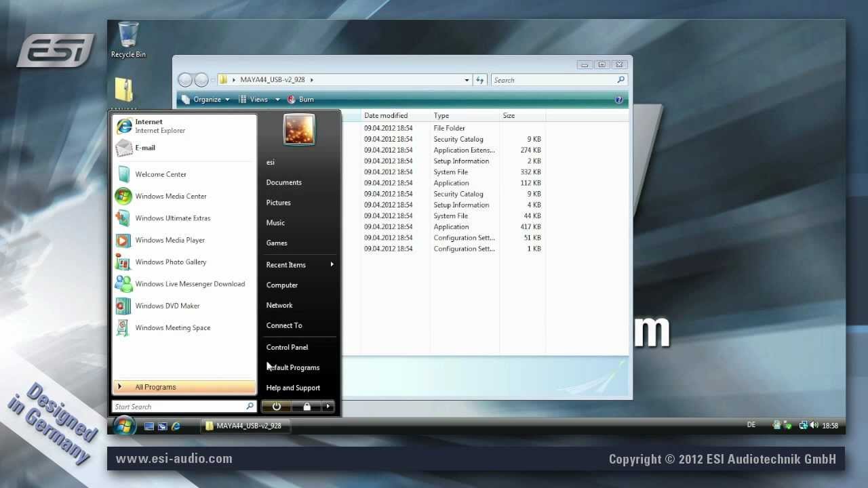Click the 18:58 clock in the taskbar
Viewport: 868px width, 488px height.
830,426
